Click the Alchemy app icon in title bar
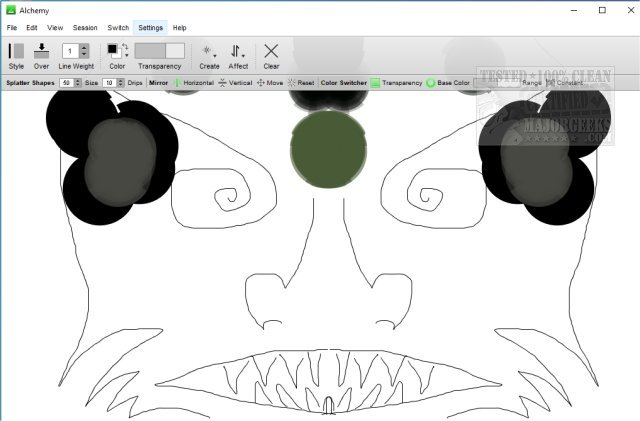Screen dimensions: 640x421 coord(10,9)
